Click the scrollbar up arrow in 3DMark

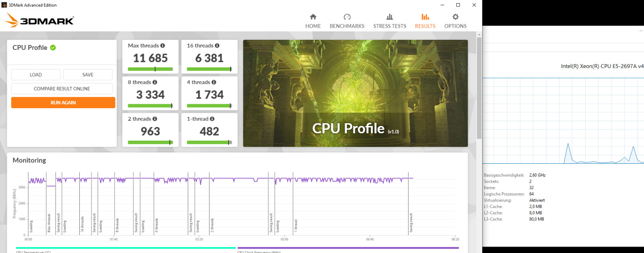click(479, 35)
